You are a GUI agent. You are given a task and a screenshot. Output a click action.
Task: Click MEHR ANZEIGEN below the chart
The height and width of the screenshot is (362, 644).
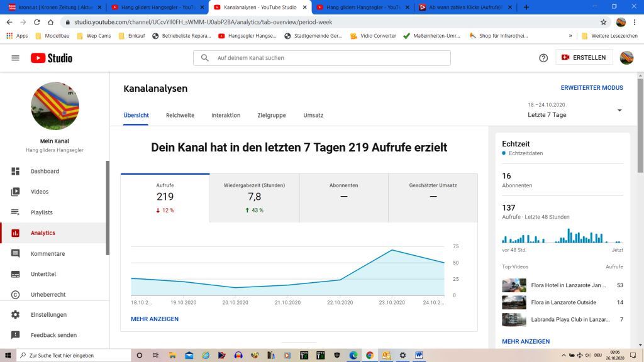tap(155, 319)
